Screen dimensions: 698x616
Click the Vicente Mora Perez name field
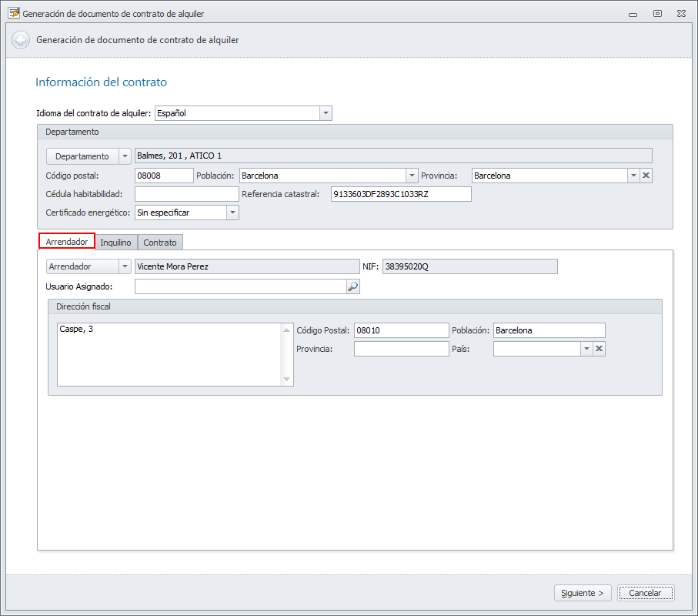pos(247,266)
